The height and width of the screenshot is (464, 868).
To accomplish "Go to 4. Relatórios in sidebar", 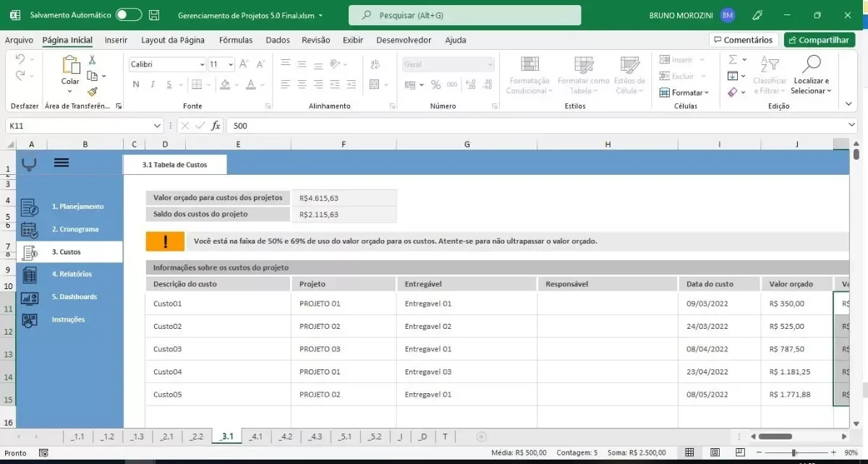I will click(x=72, y=274).
